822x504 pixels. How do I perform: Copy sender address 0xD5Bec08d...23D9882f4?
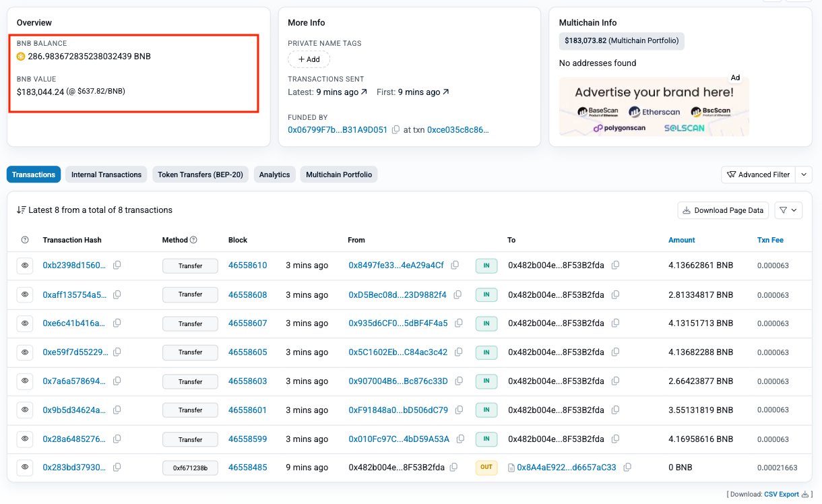click(x=457, y=294)
